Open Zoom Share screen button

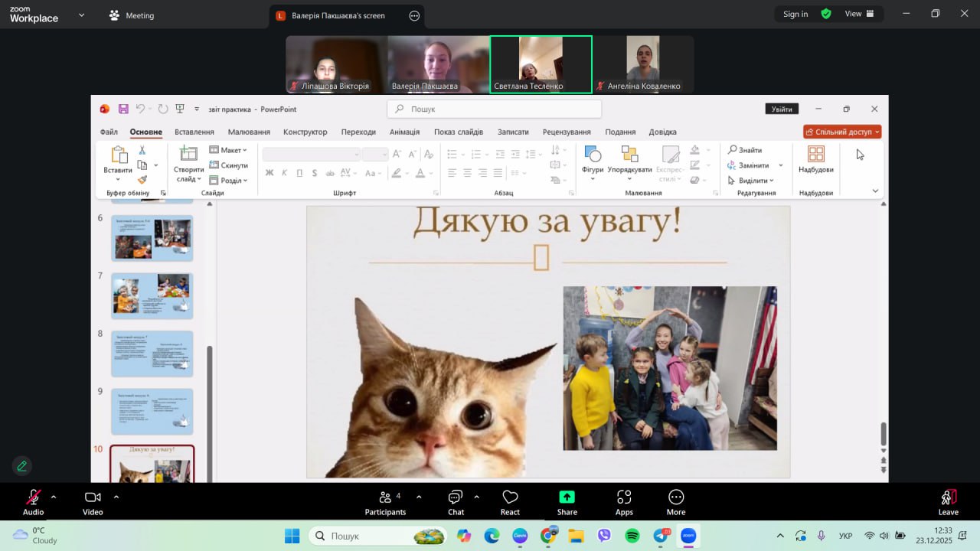567,502
